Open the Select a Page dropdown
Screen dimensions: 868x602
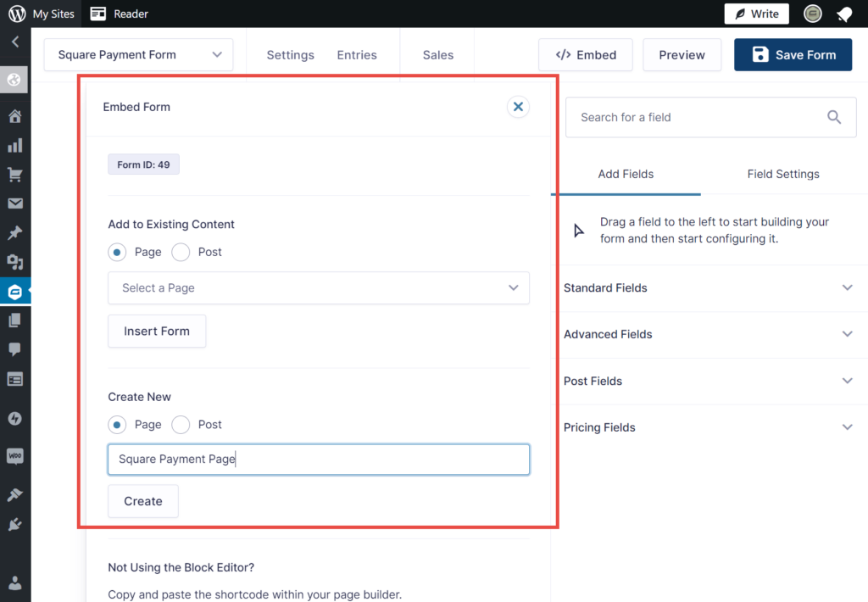(319, 288)
